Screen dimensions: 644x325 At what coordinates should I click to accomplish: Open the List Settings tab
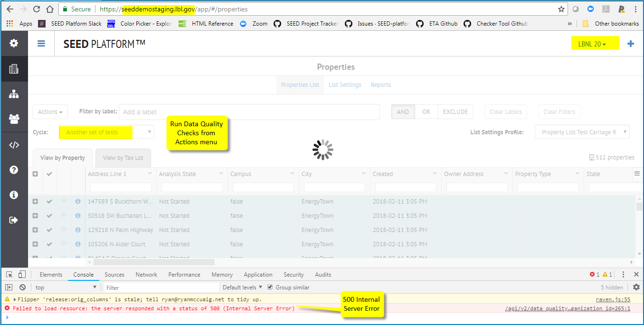[x=345, y=84]
